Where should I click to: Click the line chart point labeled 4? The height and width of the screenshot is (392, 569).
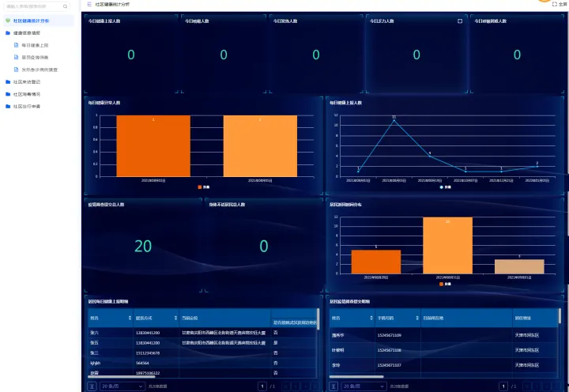pos(430,156)
